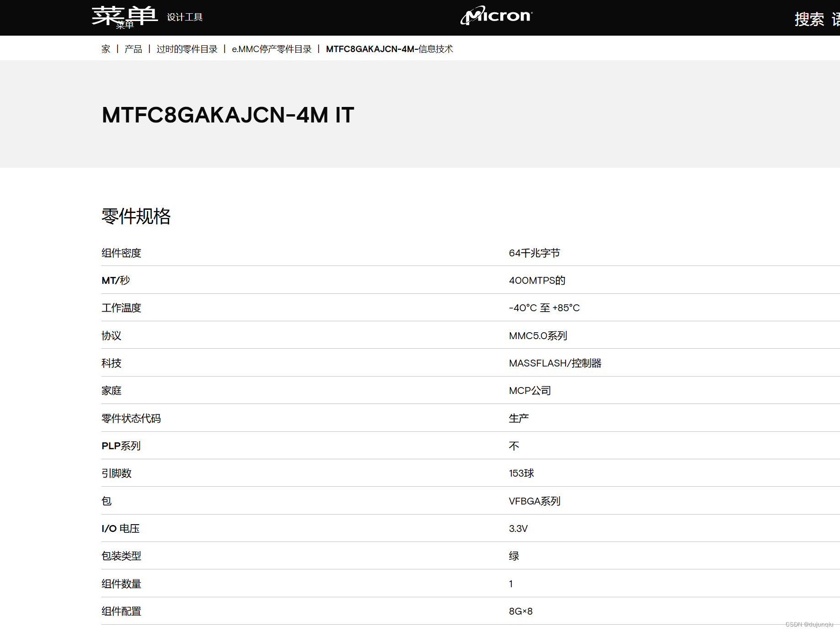Click the 绿 value
This screenshot has height=632, width=840.
tap(514, 556)
